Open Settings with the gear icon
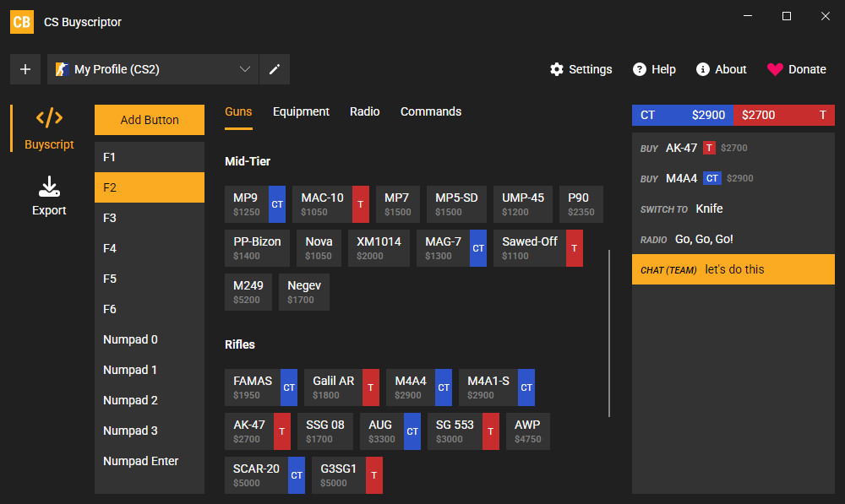 tap(581, 69)
